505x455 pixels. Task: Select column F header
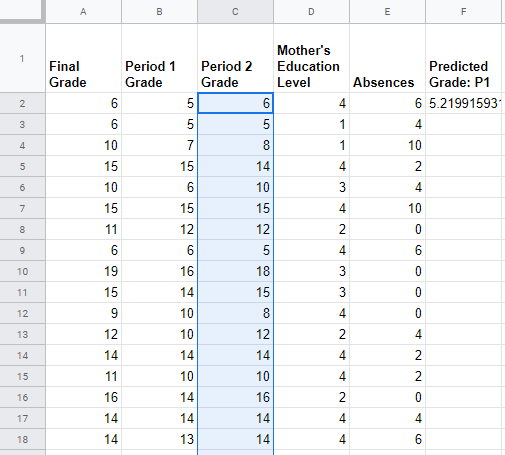point(463,12)
